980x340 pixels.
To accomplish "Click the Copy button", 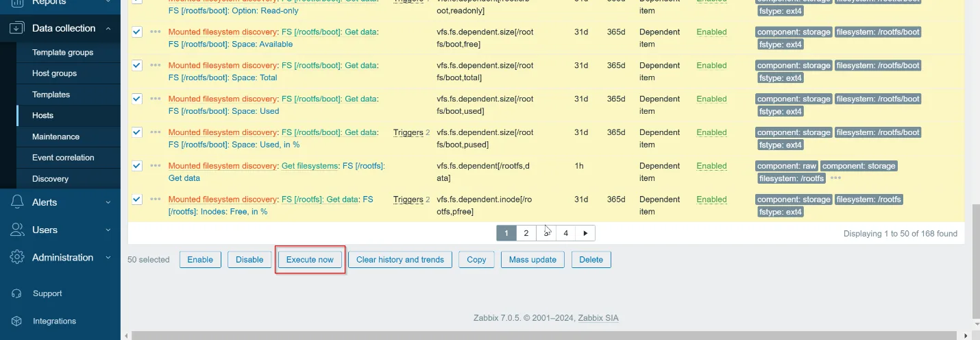I will pyautogui.click(x=476, y=260).
